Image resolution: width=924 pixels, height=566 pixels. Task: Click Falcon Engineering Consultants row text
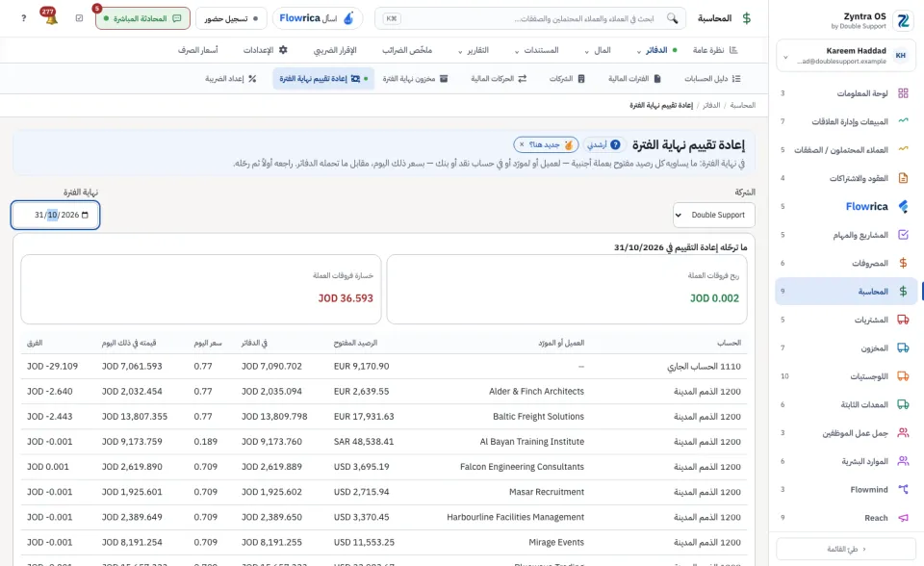(522, 467)
